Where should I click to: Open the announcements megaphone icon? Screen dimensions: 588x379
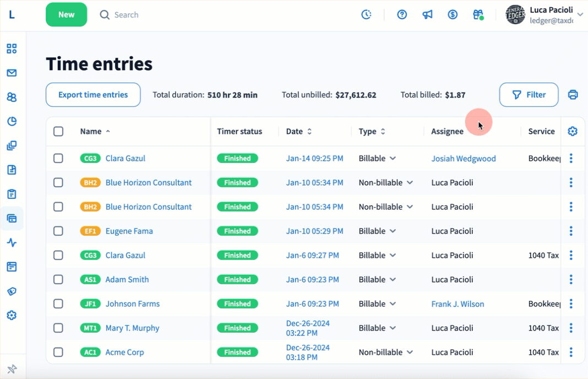[x=427, y=15]
